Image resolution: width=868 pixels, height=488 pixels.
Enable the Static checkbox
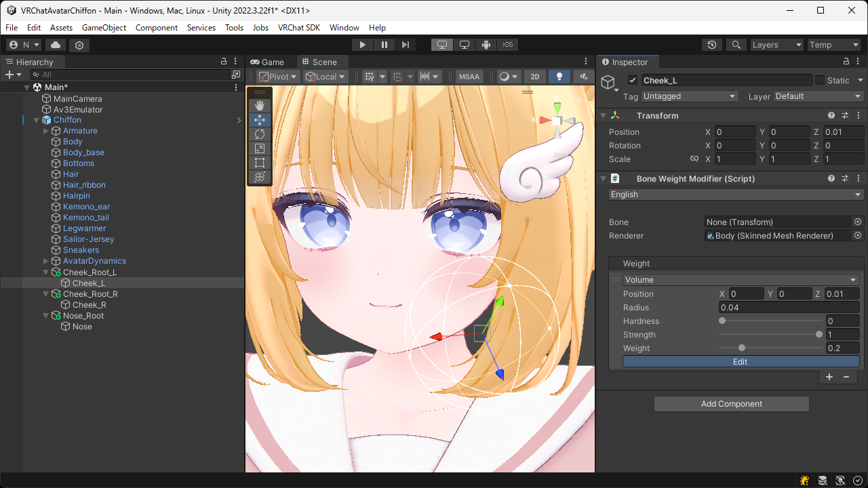pyautogui.click(x=820, y=80)
